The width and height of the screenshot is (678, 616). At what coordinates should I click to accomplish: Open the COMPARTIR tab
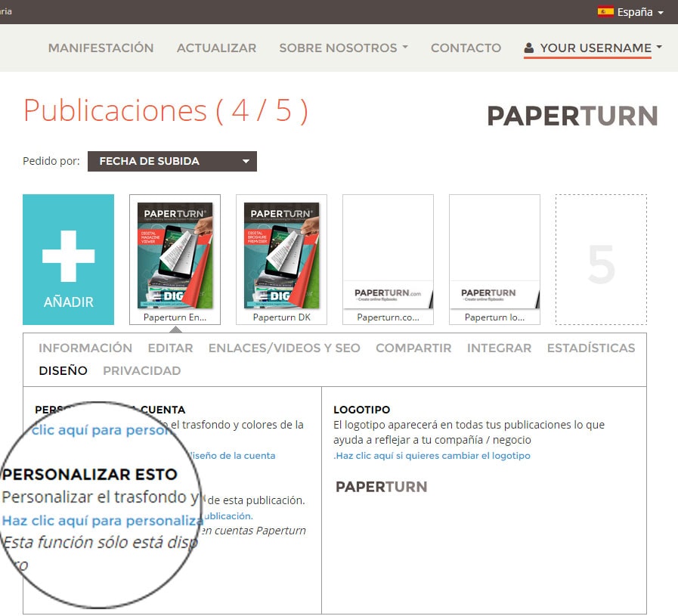coord(413,348)
